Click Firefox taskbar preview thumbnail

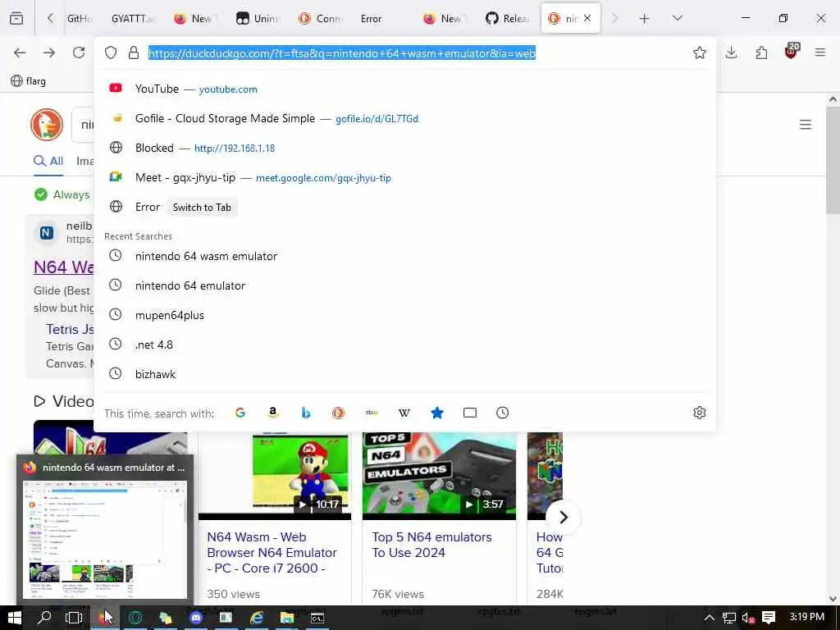pyautogui.click(x=105, y=539)
